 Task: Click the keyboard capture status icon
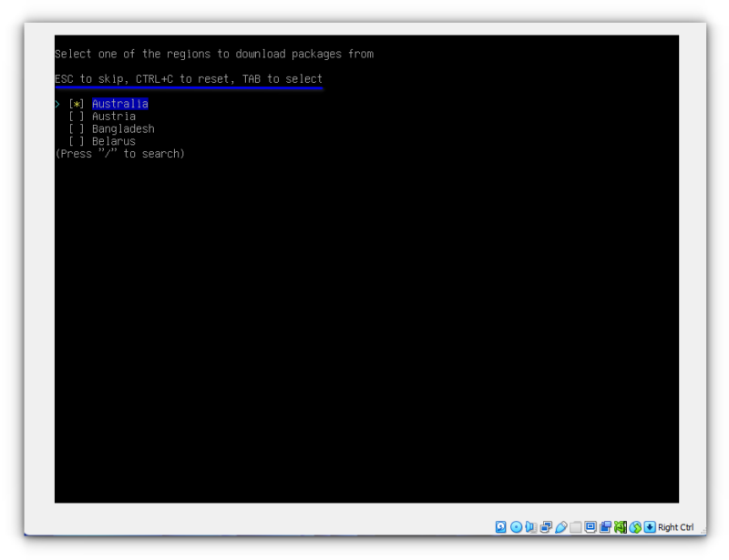649,526
